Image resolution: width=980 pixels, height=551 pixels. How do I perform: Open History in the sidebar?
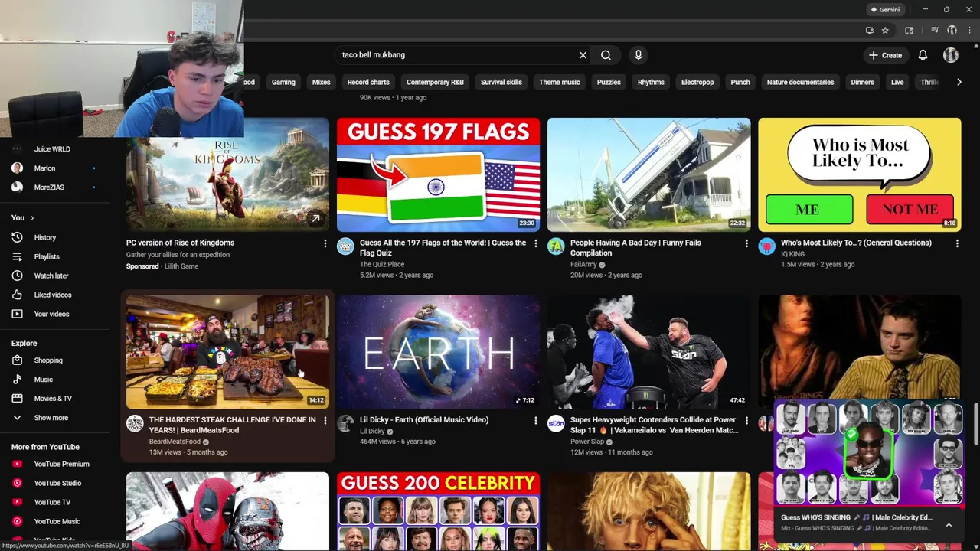coord(44,237)
